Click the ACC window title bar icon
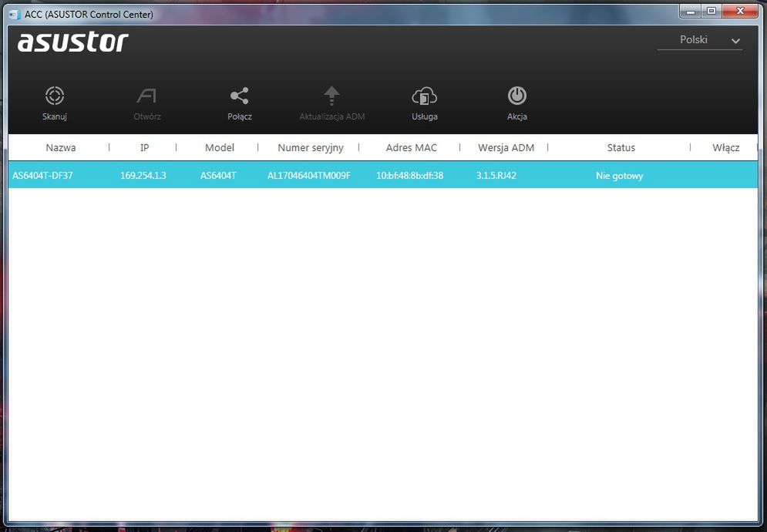This screenshot has height=532, width=767. (x=15, y=14)
